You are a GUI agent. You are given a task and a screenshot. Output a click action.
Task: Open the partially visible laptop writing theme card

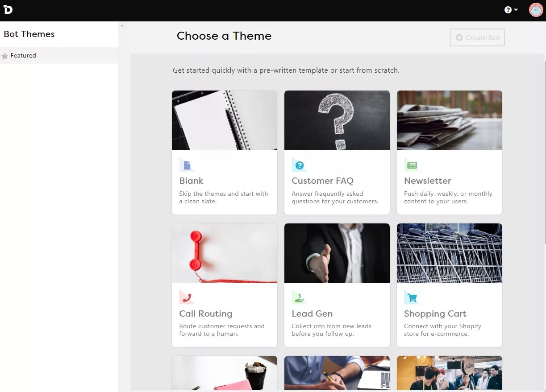click(x=337, y=373)
